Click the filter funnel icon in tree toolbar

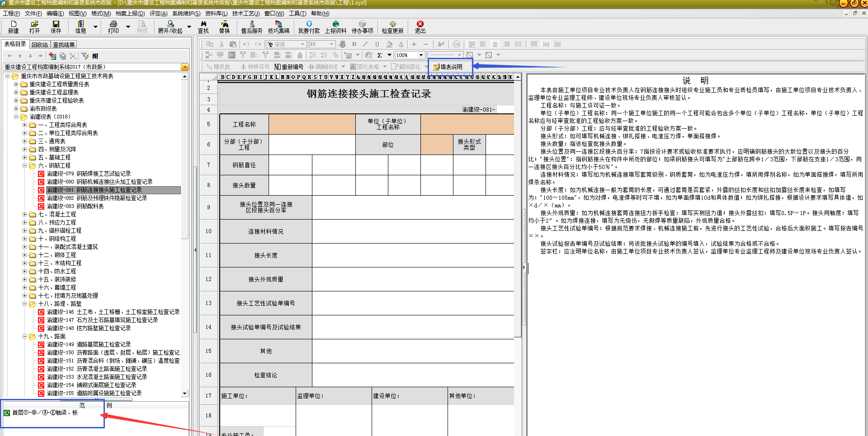[85, 56]
